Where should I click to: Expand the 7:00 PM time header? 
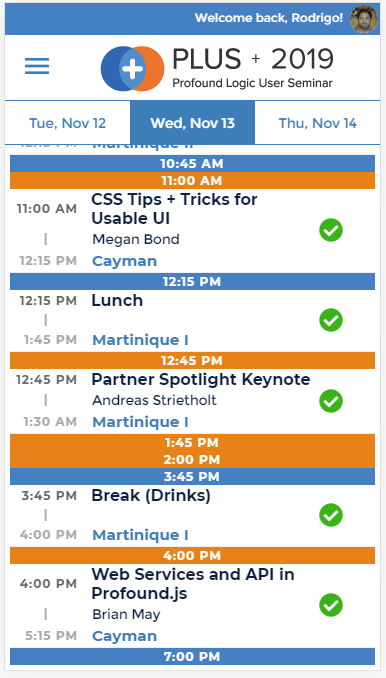pyautogui.click(x=192, y=656)
